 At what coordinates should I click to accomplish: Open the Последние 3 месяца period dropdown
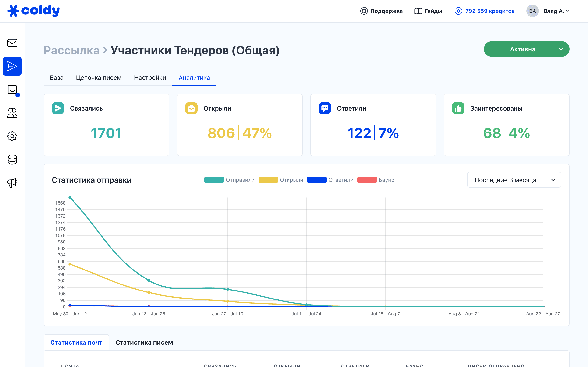[x=514, y=180]
